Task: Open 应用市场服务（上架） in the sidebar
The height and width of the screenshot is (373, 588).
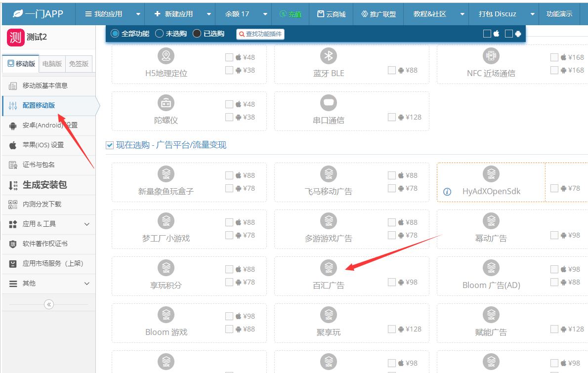Action: [49, 263]
